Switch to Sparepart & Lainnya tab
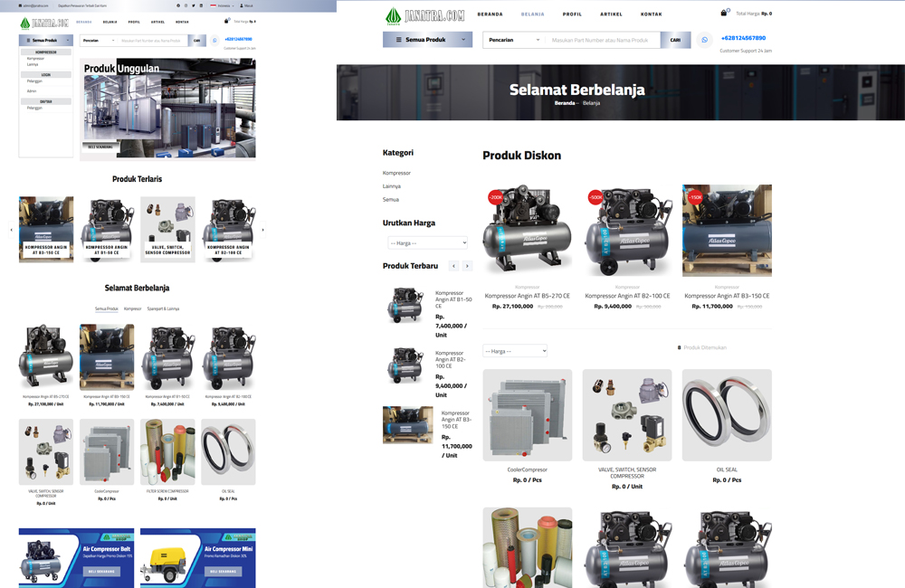 [x=163, y=308]
